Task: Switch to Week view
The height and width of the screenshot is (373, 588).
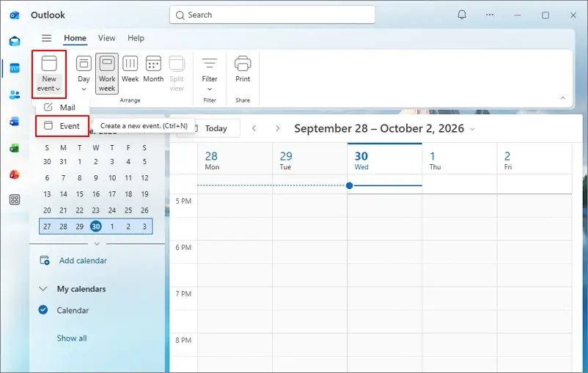Action: pos(130,70)
